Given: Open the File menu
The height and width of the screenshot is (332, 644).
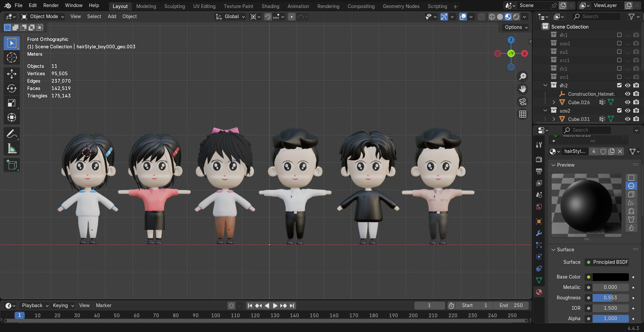Looking at the screenshot, I should (19, 5).
